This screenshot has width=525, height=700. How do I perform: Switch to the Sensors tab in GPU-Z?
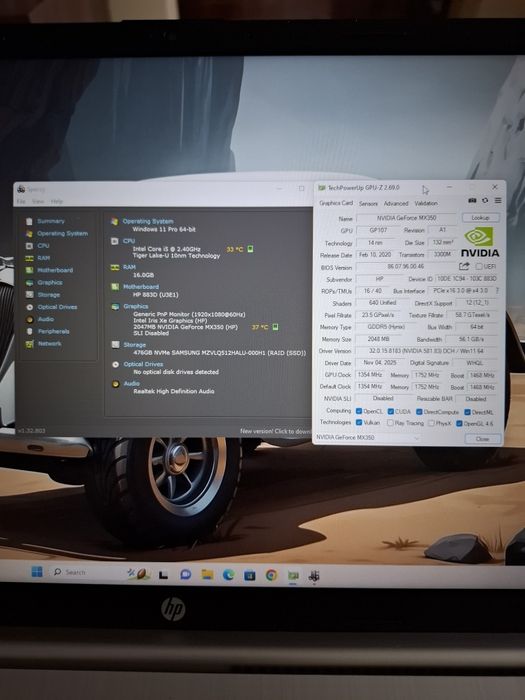tap(368, 204)
